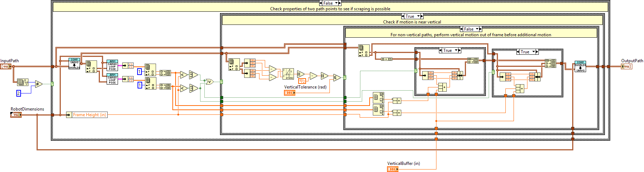Open the near-vertical check True case dropdown
This screenshot has height=172, width=644.
pos(418,16)
